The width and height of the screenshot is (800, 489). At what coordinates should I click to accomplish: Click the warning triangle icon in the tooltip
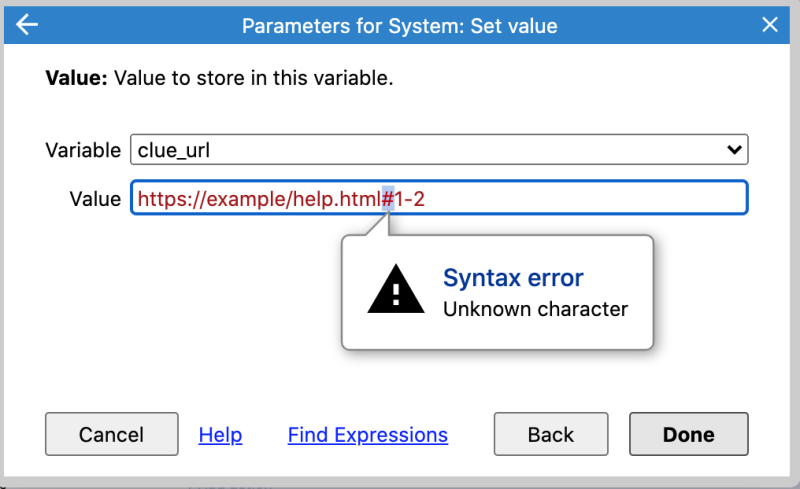tap(396, 289)
